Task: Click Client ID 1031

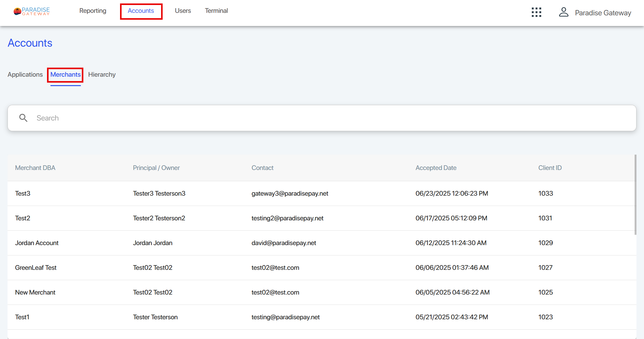Action: (545, 218)
